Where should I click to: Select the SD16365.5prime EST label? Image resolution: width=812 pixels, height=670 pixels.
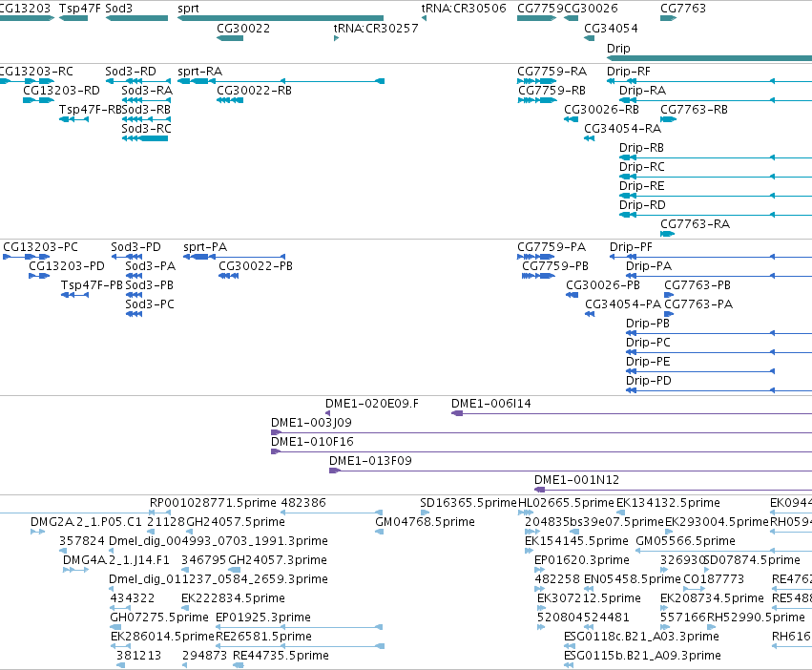click(x=468, y=503)
